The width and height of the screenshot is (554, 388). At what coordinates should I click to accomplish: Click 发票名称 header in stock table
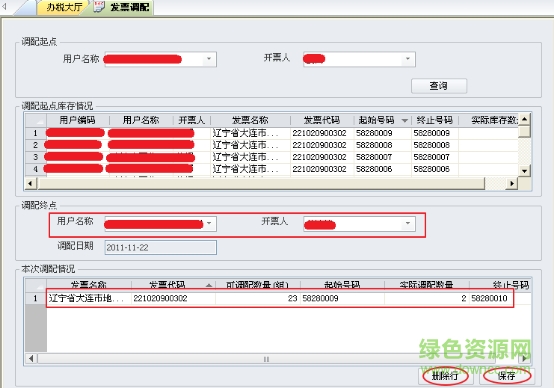tap(250, 120)
